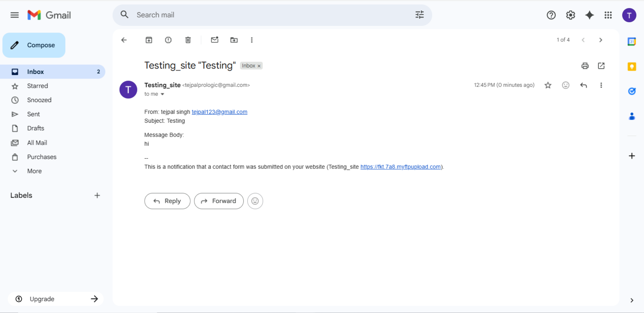Collapse the right side panel
The height and width of the screenshot is (313, 644).
coord(632,300)
